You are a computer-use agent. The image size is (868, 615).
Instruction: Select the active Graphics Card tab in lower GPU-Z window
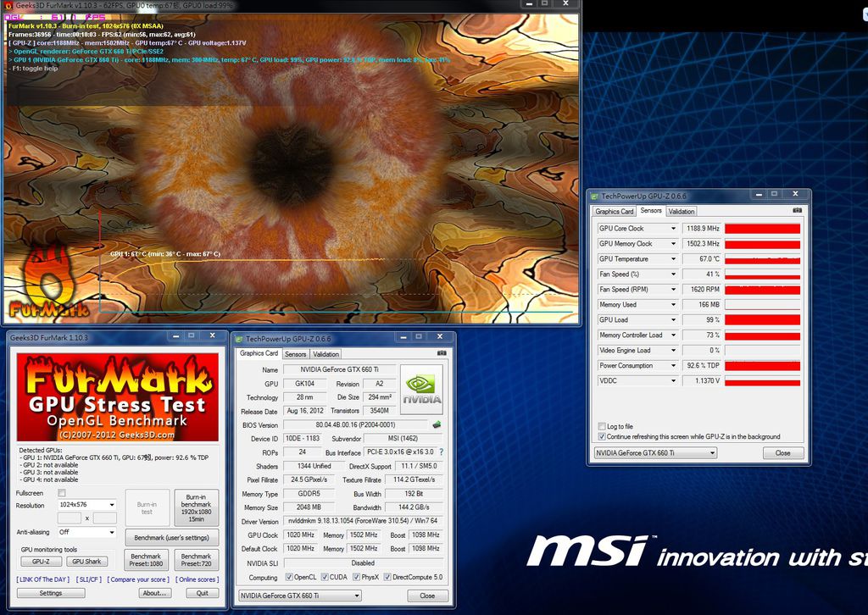pos(259,353)
